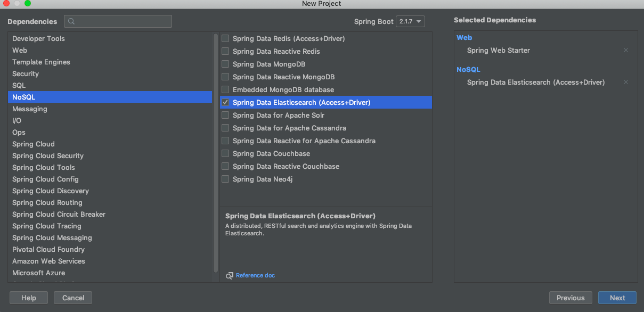Tick Spring Data for Apache Cassandra checkbox
This screenshot has width=644, height=312.
point(225,128)
